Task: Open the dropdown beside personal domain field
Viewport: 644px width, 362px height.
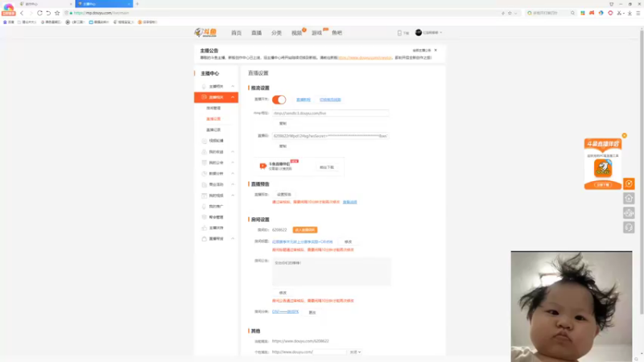Action: pos(355,352)
